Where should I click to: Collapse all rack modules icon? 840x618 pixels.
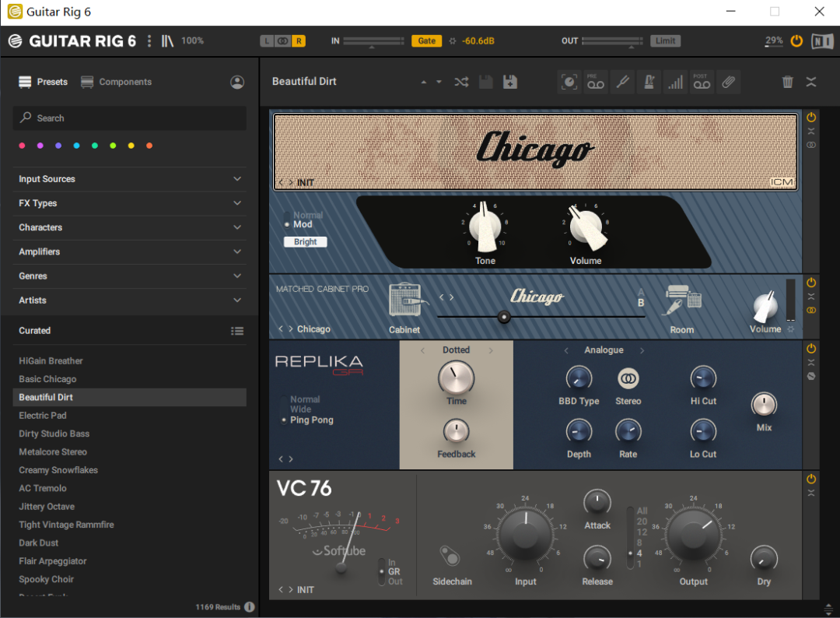point(811,82)
